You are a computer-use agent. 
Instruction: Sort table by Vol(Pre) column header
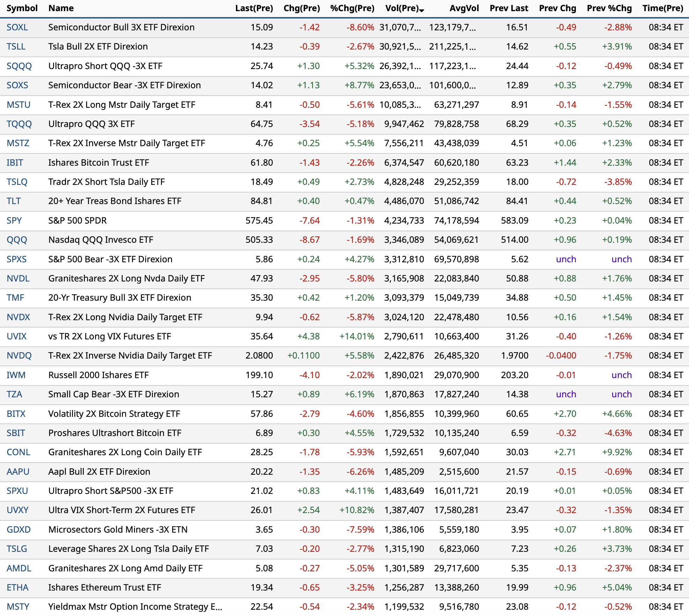pyautogui.click(x=401, y=8)
